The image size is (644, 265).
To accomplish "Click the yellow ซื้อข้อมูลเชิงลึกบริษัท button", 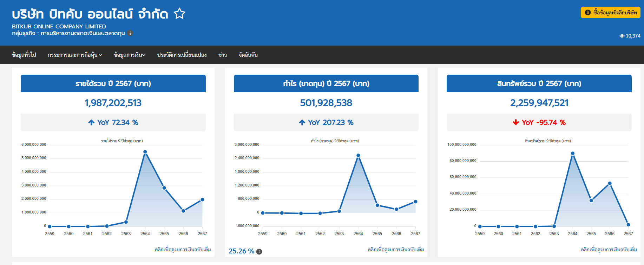I will (610, 13).
